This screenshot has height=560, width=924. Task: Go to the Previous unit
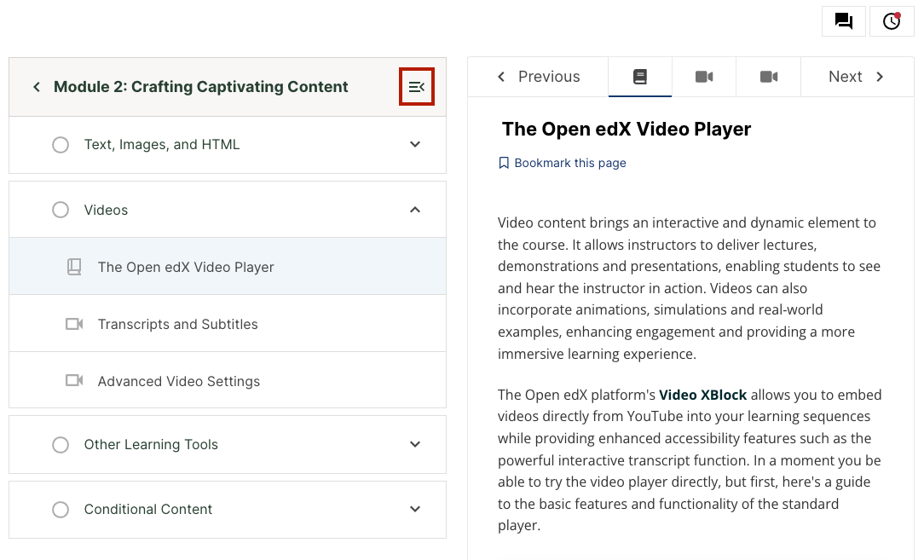point(539,77)
